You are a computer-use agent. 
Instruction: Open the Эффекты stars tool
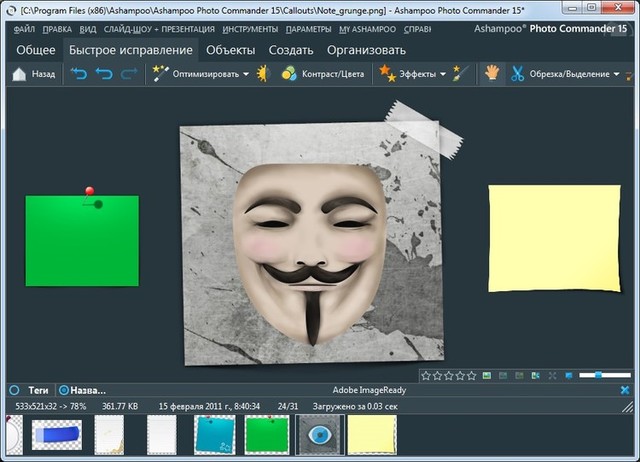coord(407,74)
